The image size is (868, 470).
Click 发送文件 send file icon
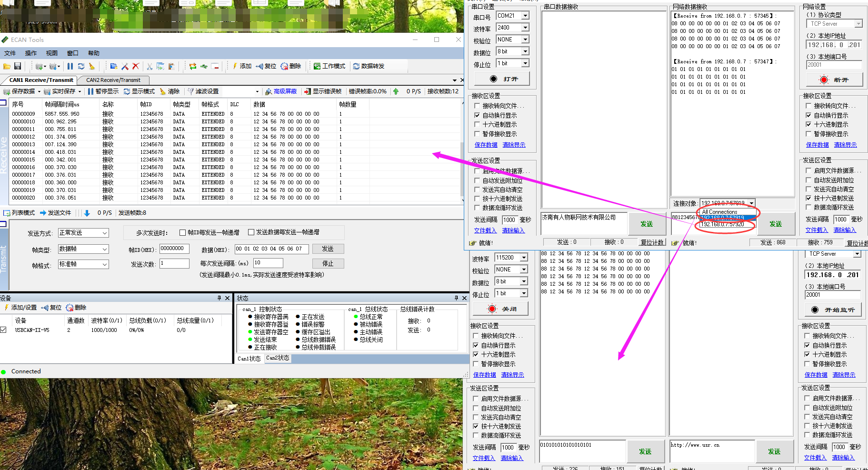pyautogui.click(x=55, y=213)
